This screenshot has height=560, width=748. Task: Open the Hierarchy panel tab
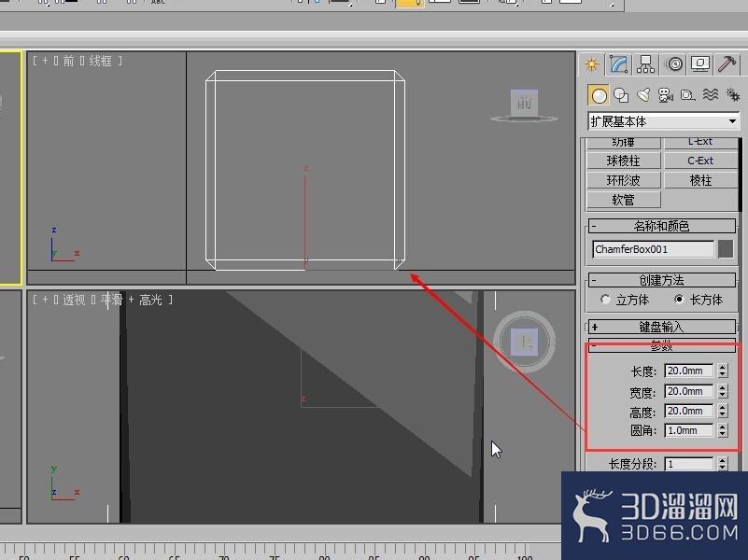pos(645,64)
